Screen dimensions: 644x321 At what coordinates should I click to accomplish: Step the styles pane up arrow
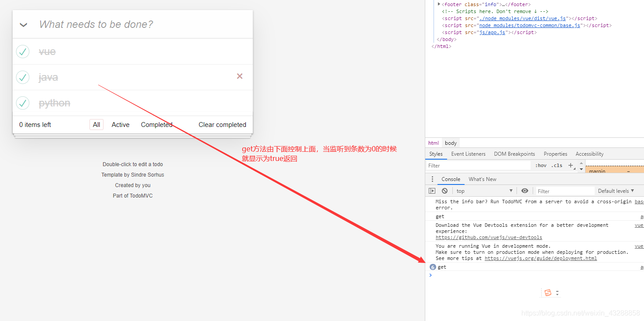click(x=581, y=163)
